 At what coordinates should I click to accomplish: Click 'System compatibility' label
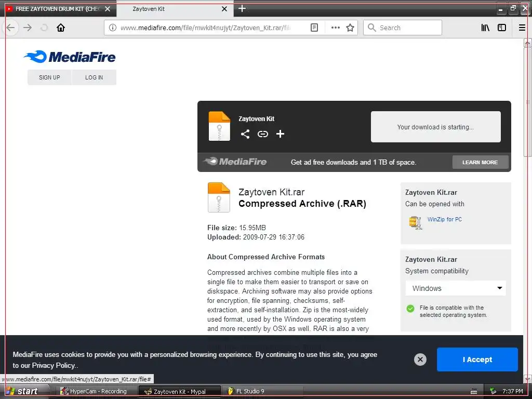coord(436,271)
